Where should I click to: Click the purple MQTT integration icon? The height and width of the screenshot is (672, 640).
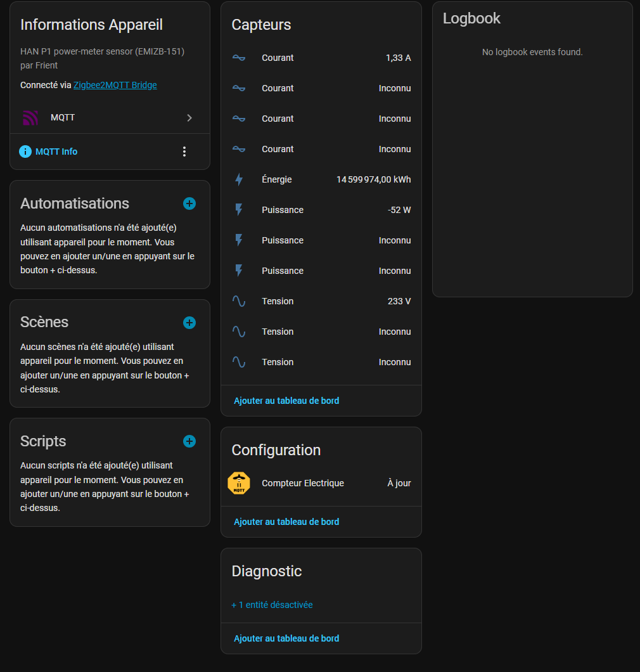[30, 118]
